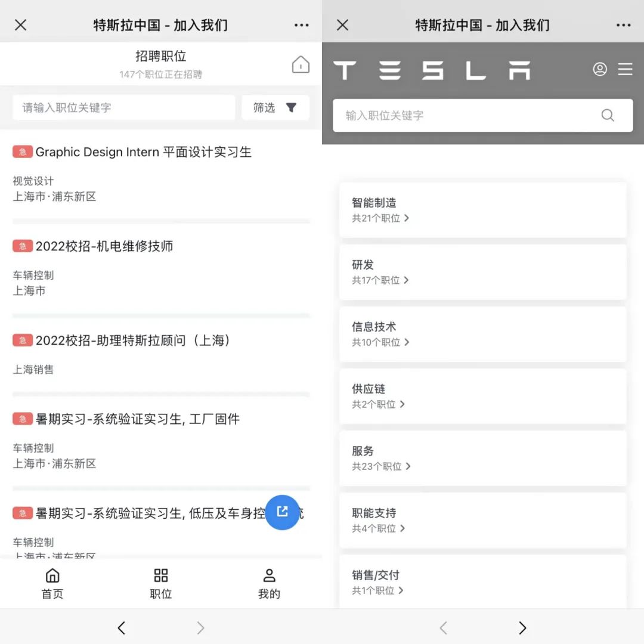The width and height of the screenshot is (644, 644).
Task: Open the user account icon
Action: (x=600, y=69)
